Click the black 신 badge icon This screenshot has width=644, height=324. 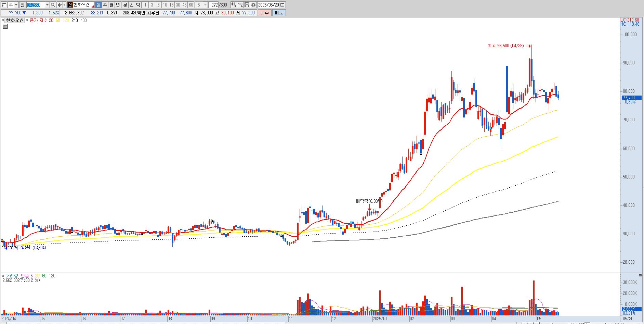(70, 5)
